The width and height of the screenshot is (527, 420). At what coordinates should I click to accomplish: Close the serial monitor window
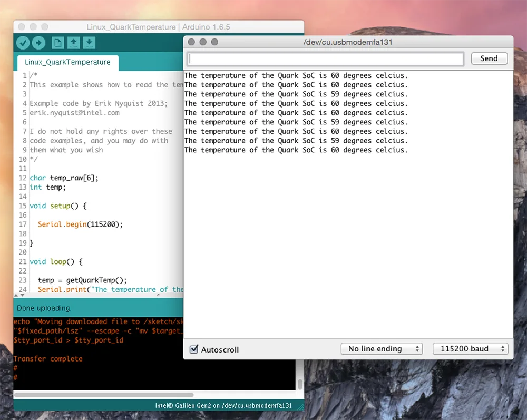pyautogui.click(x=191, y=42)
